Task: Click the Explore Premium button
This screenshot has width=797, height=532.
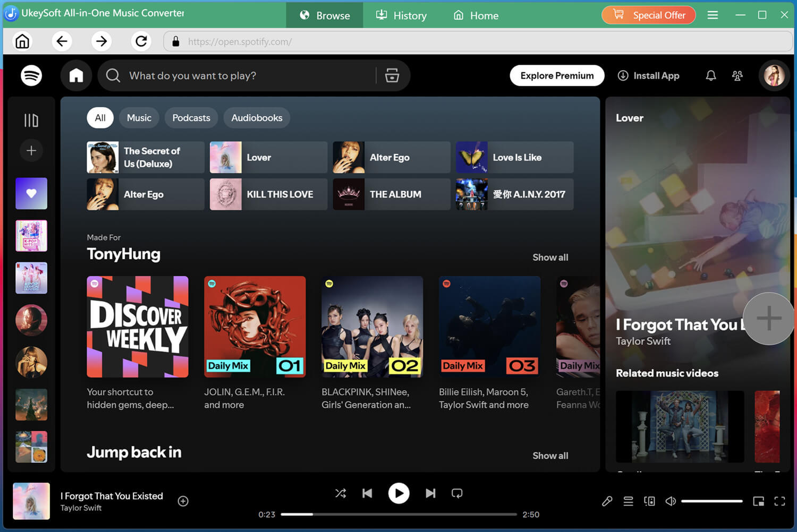Action: point(557,75)
